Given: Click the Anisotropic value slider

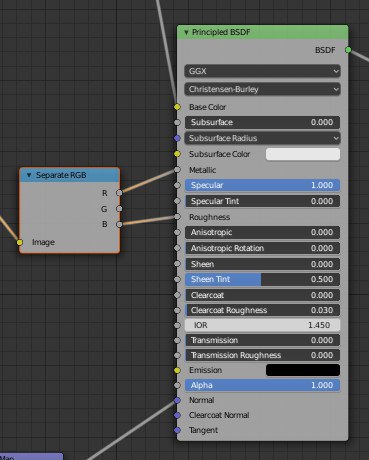Looking at the screenshot, I should pyautogui.click(x=262, y=232).
